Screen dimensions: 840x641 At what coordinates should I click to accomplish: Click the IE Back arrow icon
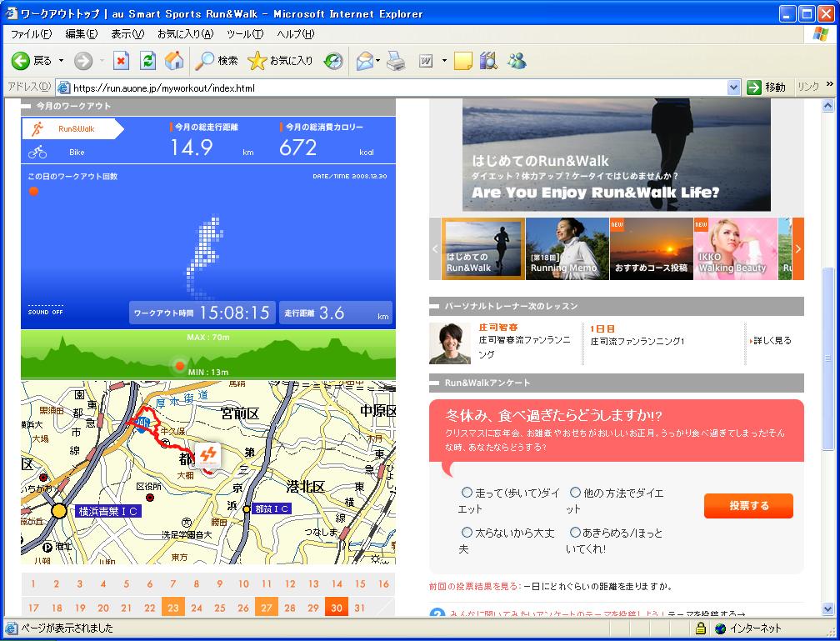click(x=20, y=61)
